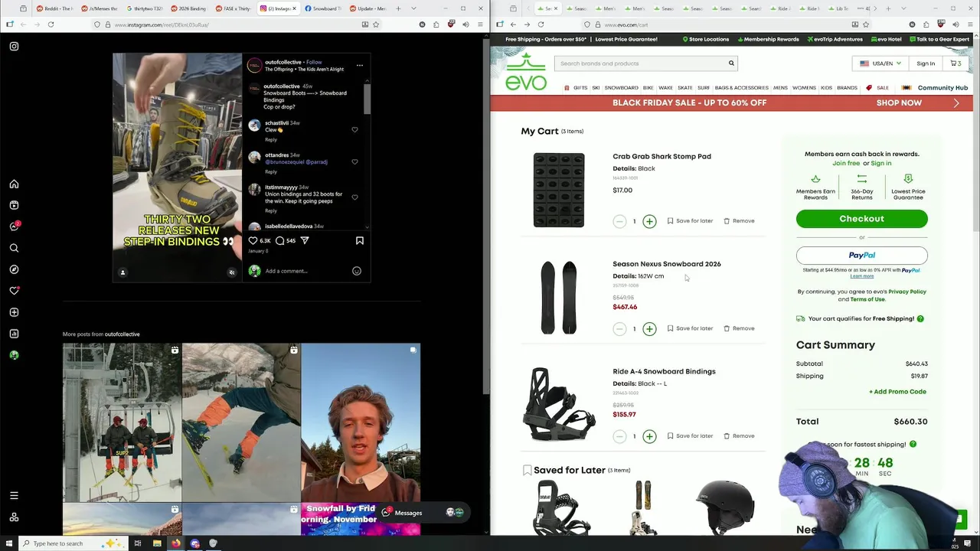This screenshot has height=551, width=980.
Task: Reload the Instagram page
Action: pyautogui.click(x=51, y=24)
